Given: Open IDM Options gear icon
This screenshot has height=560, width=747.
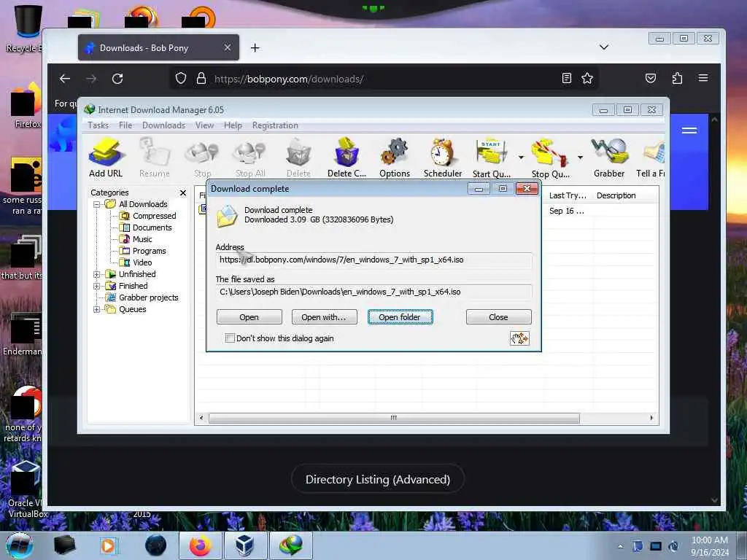Looking at the screenshot, I should [x=395, y=157].
